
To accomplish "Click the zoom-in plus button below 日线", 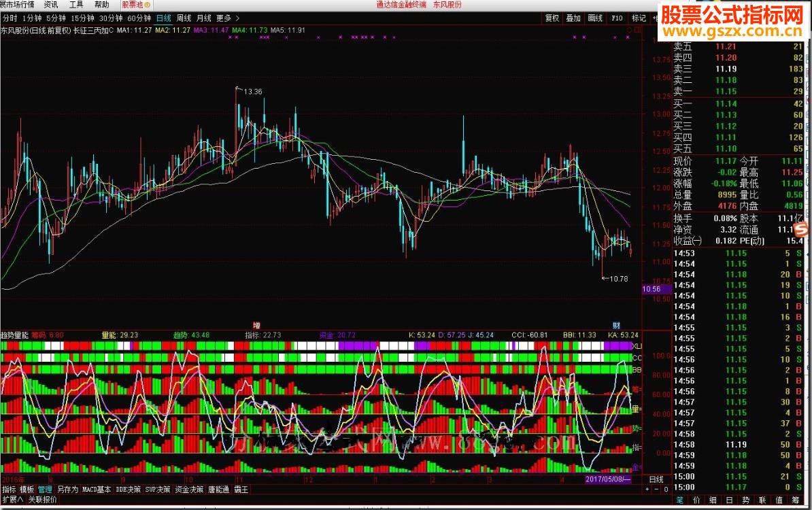I will pyautogui.click(x=647, y=490).
